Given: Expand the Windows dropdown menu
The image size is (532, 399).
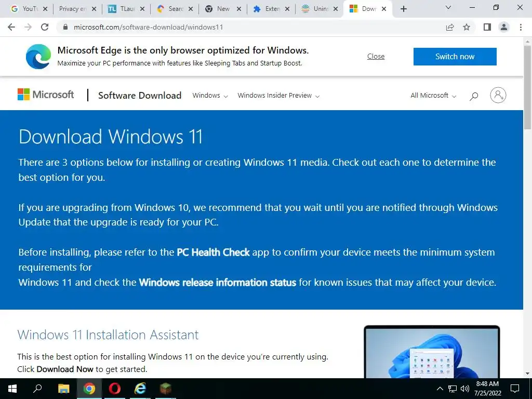Looking at the screenshot, I should (210, 96).
